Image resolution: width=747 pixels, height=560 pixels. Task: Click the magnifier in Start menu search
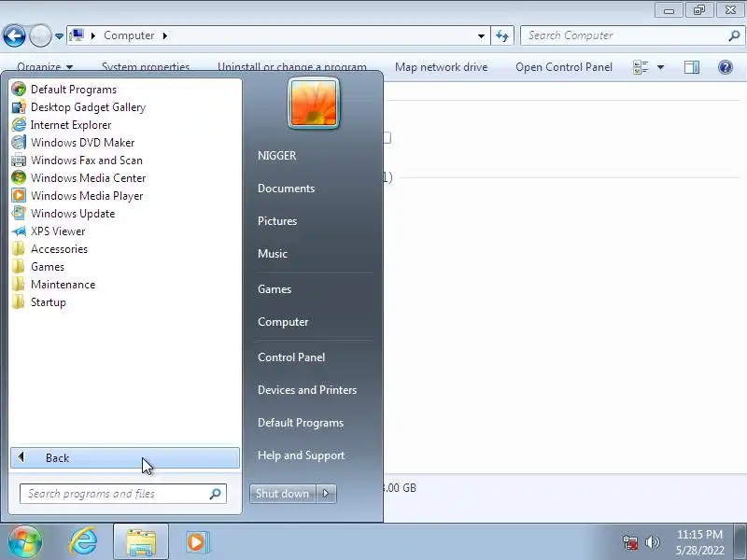coord(216,494)
